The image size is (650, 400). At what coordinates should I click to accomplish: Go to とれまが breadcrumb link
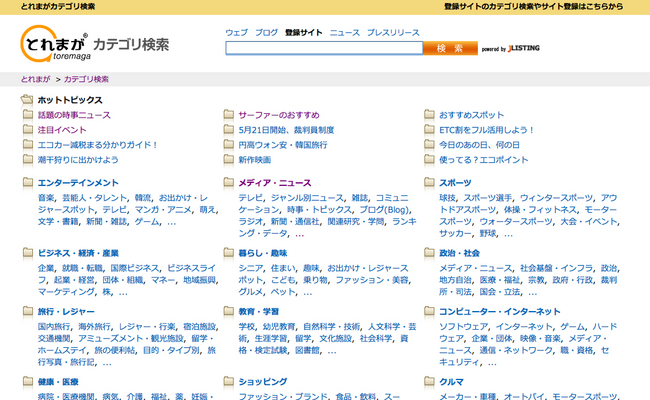35,79
